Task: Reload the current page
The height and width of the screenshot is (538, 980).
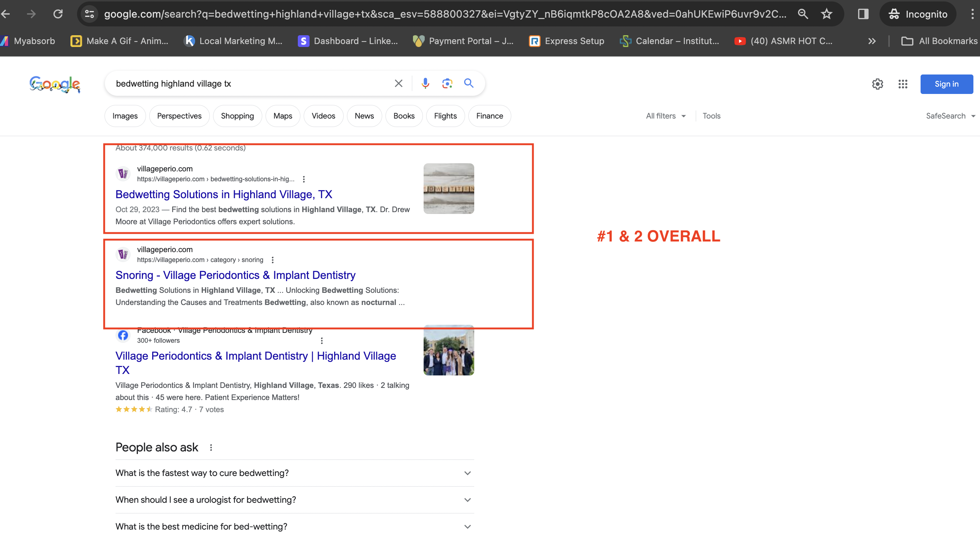Action: (x=58, y=14)
